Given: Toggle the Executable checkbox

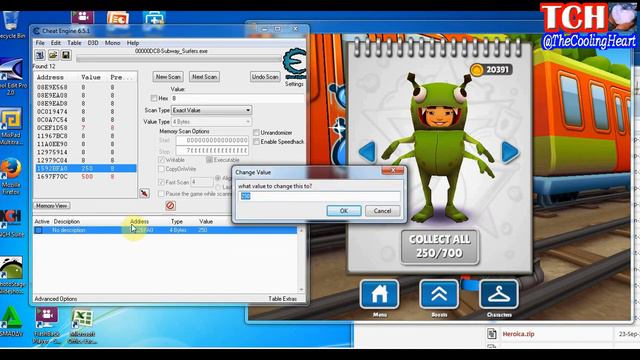Looking at the screenshot, I should click(x=209, y=160).
